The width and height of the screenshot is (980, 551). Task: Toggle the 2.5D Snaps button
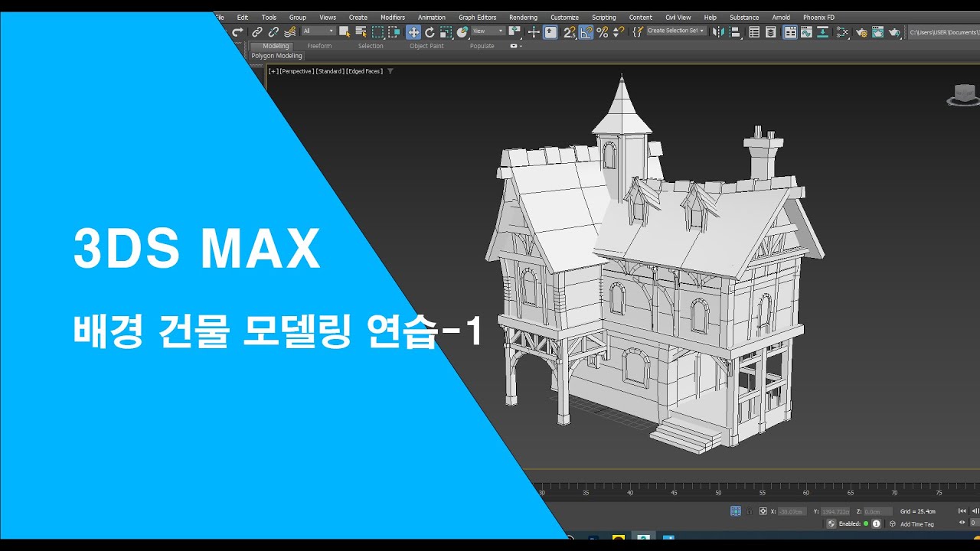point(570,32)
